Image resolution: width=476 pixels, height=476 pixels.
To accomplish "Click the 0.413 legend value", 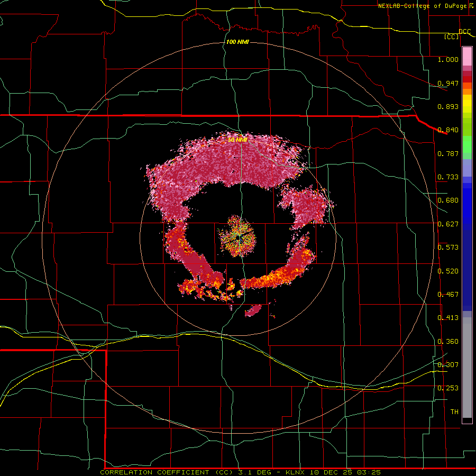I will (448, 318).
